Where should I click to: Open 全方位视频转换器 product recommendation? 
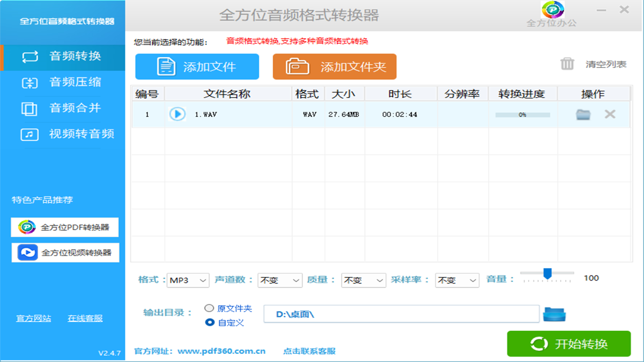(65, 252)
